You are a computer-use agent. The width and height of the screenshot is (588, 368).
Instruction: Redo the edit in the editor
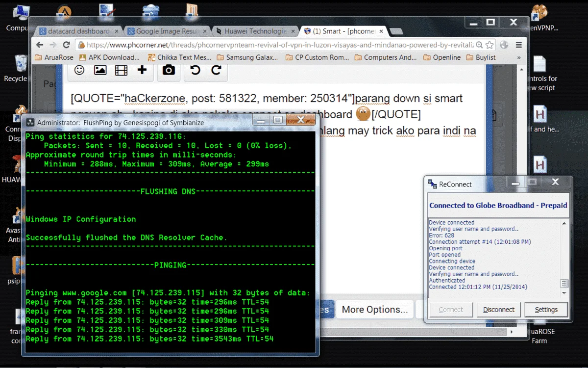(x=216, y=70)
